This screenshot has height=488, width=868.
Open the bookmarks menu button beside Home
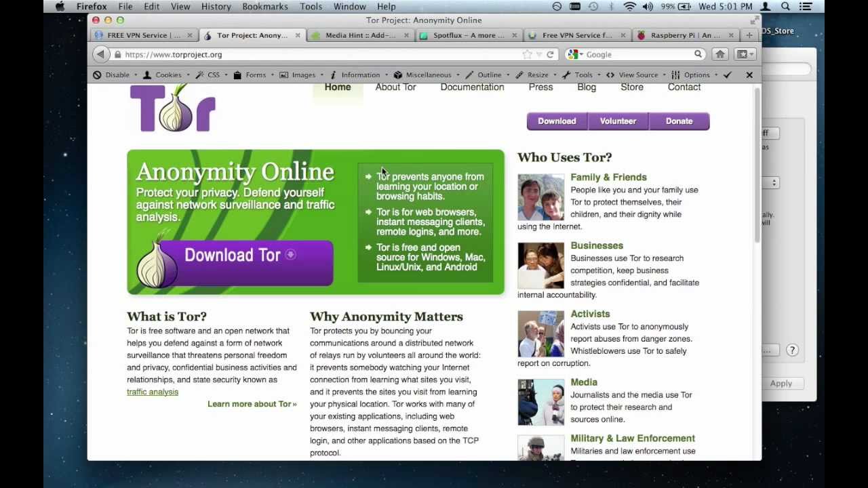click(745, 54)
